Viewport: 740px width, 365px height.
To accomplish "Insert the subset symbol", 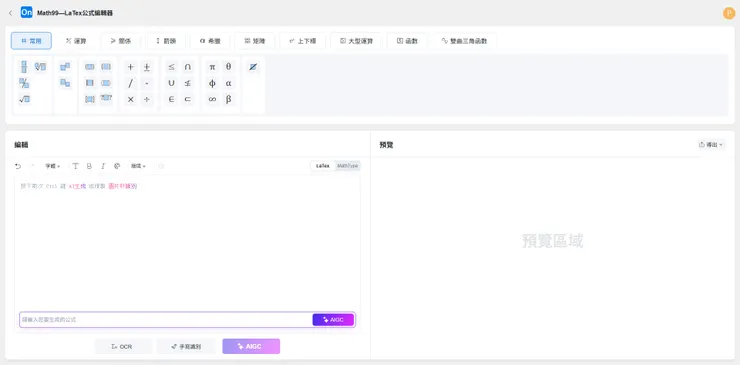I will 187,99.
